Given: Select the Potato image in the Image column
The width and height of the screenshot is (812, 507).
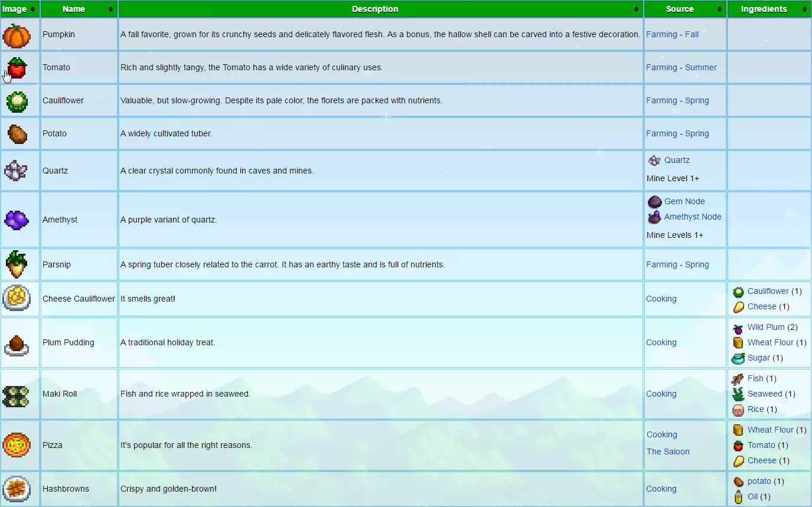Looking at the screenshot, I should [17, 134].
